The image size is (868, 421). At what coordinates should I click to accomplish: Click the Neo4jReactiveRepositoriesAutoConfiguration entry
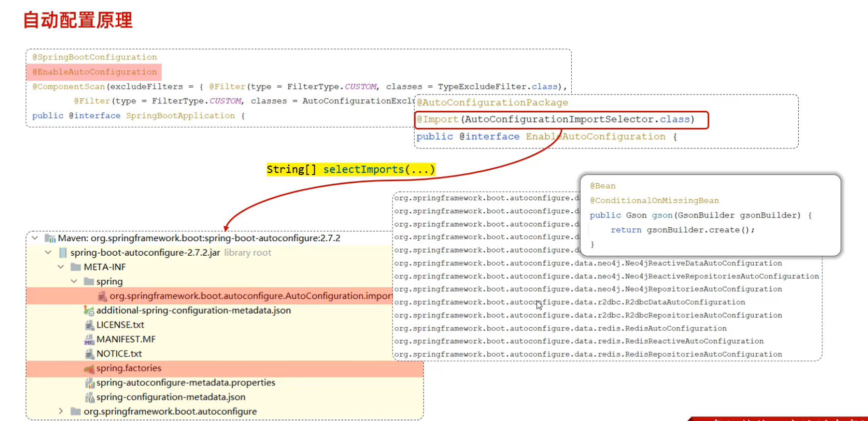[607, 276]
